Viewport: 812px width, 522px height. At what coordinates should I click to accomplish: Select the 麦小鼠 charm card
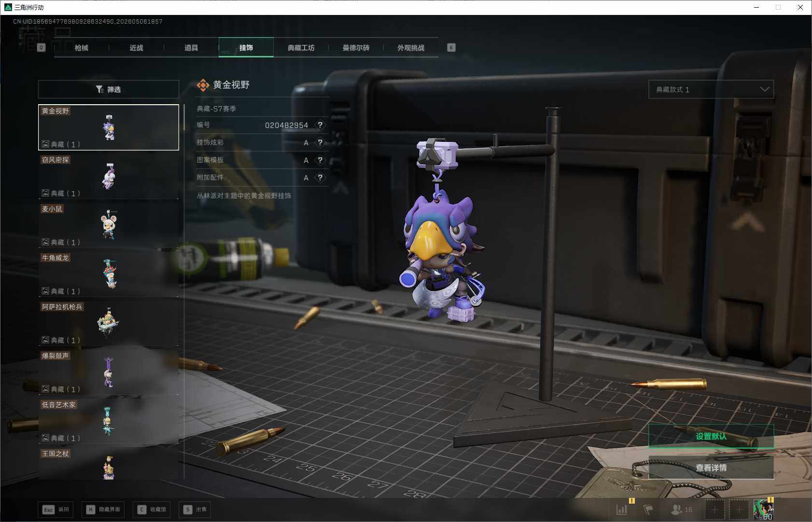pyautogui.click(x=109, y=225)
